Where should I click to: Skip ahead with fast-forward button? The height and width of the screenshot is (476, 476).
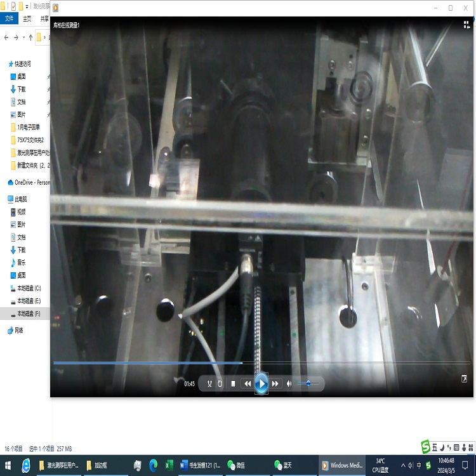coord(275,383)
